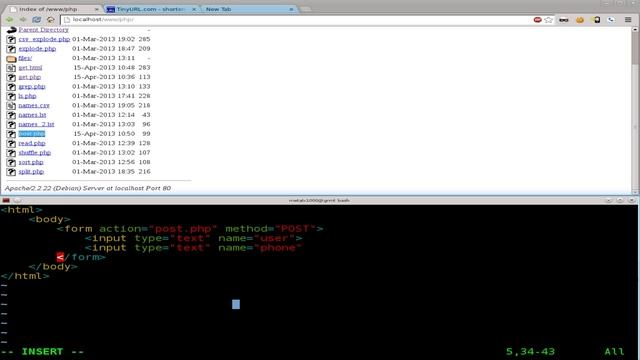Click the Apache server signature text
Viewport: 640px width, 360px height.
[88, 188]
